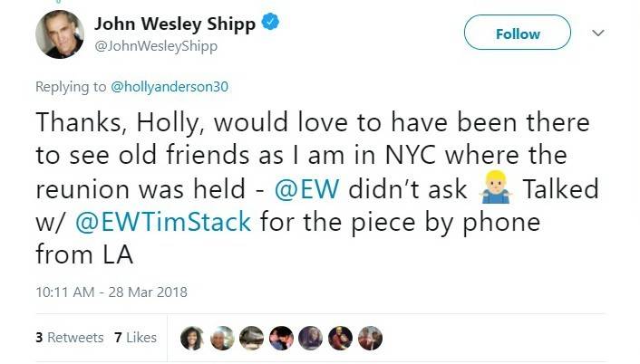The width and height of the screenshot is (640, 364).
Task: Select the fourth liker avatar in row
Action: [x=281, y=338]
